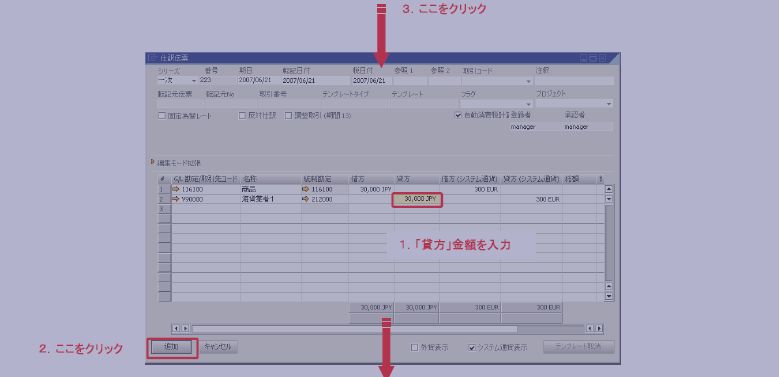Screen dimensions: 779x377
Task: Tick the 反対仕訳 checkbox
Action: (x=242, y=115)
